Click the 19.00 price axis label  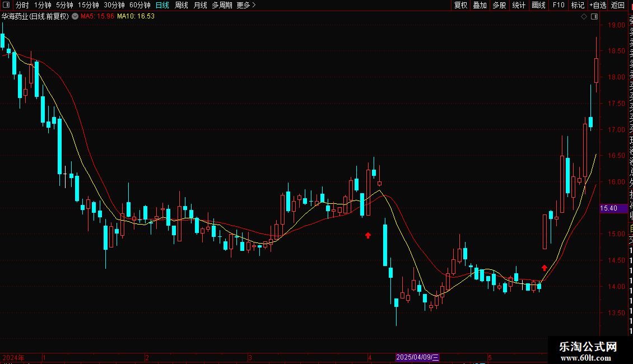click(616, 25)
